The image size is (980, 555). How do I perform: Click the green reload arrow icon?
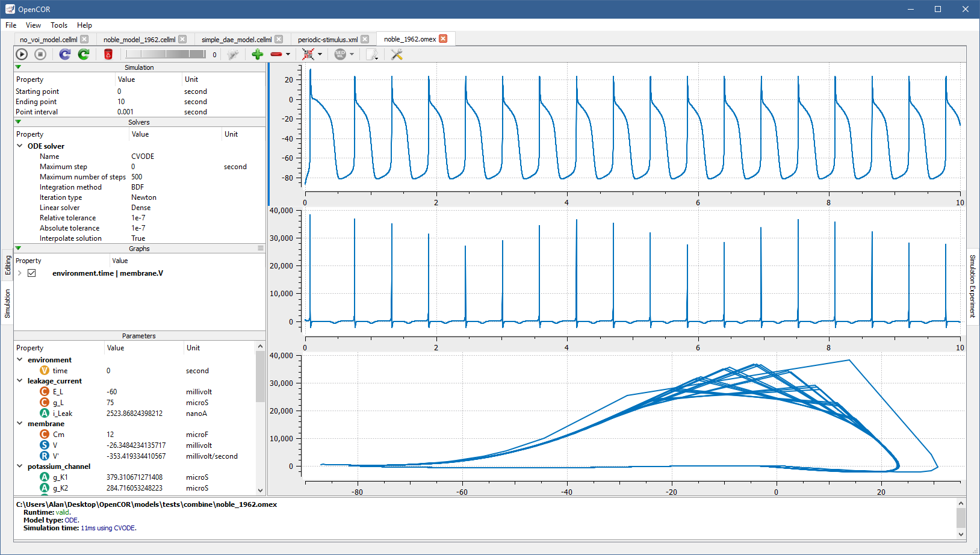coord(84,54)
